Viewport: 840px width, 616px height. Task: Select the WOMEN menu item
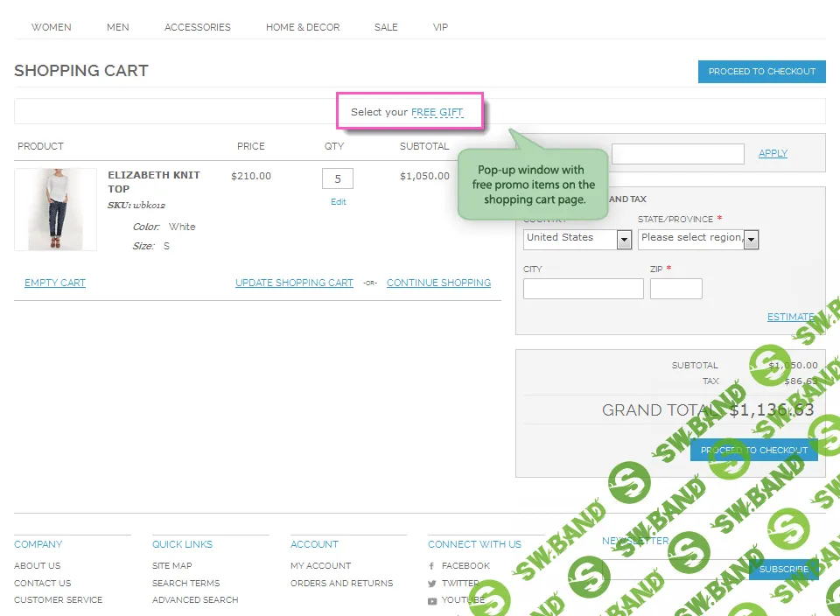click(51, 27)
